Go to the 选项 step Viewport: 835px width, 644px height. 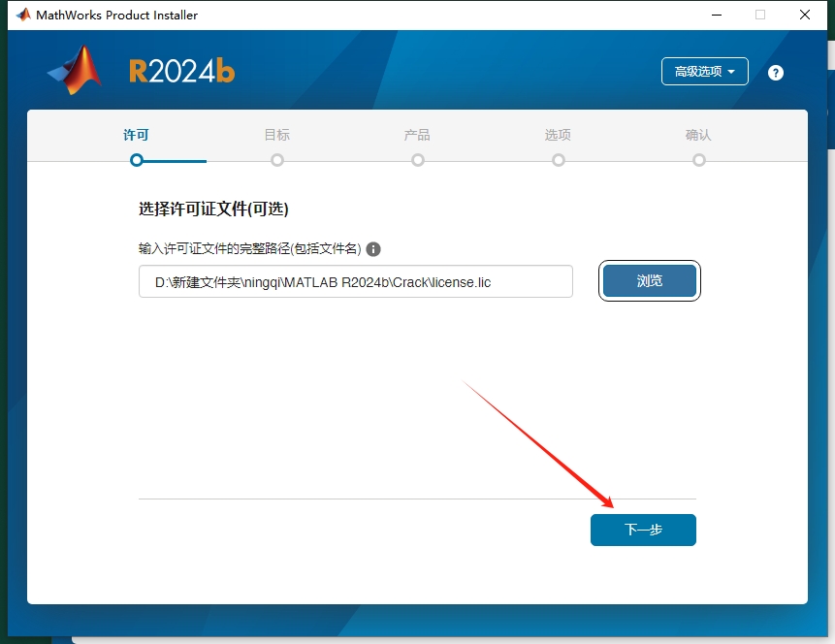558,135
